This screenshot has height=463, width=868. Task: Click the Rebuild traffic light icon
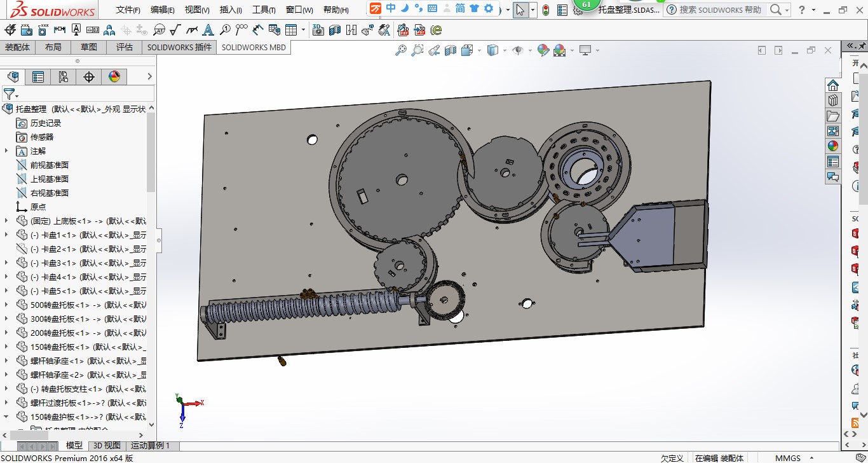click(546, 10)
